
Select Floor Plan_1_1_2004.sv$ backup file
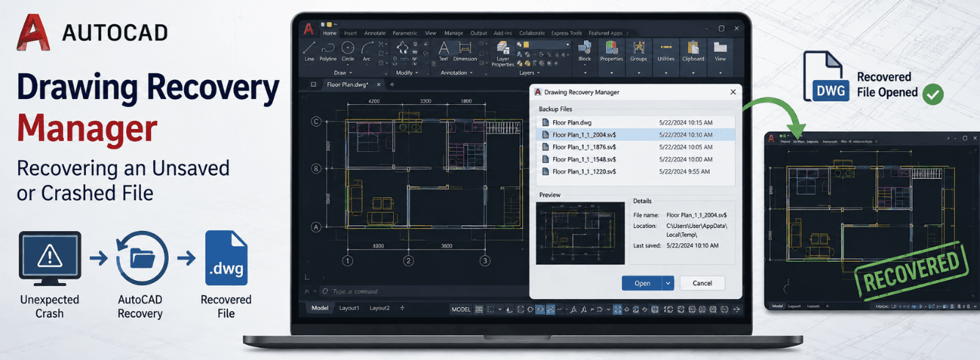pyautogui.click(x=635, y=135)
